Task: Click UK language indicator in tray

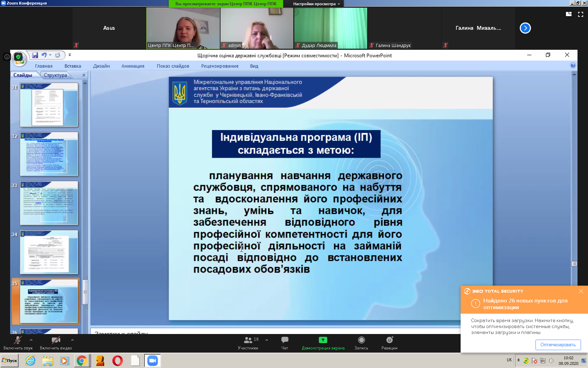Action: coord(509,360)
